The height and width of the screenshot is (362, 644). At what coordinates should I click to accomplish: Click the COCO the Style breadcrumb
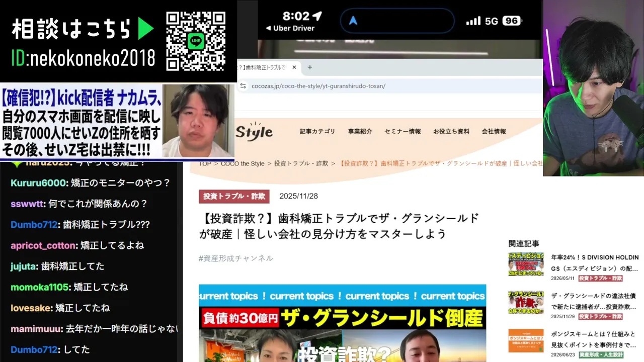243,163
